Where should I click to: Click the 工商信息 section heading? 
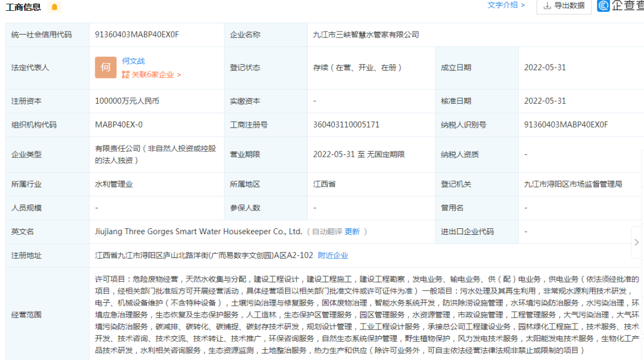point(23,7)
